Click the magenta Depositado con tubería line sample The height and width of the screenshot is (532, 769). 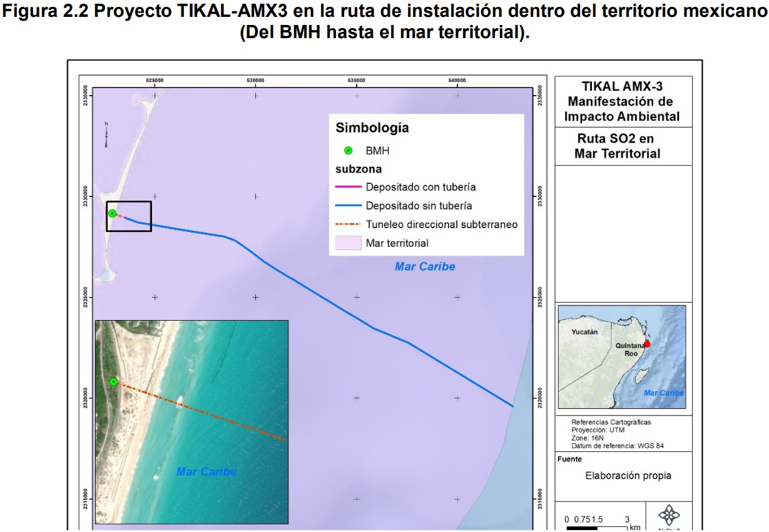349,187
